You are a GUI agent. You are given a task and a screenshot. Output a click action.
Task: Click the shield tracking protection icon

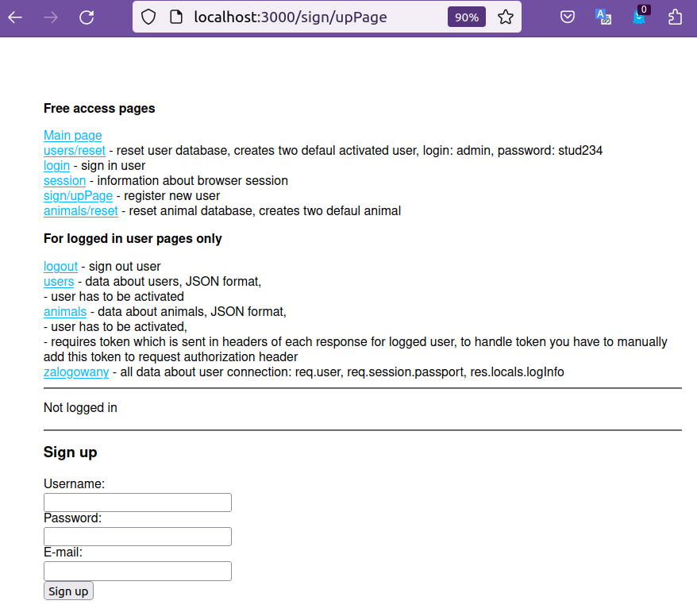click(148, 17)
